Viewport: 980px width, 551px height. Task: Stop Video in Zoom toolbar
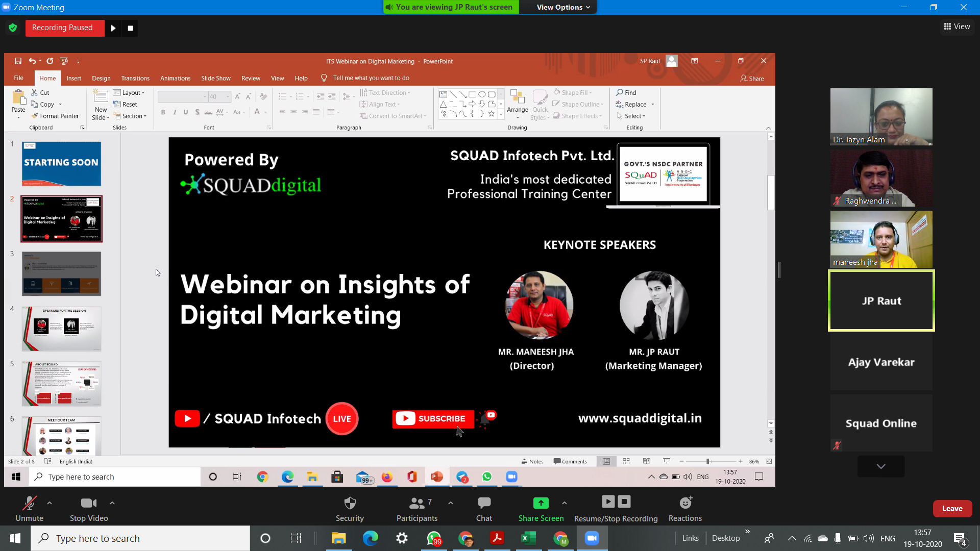point(89,509)
